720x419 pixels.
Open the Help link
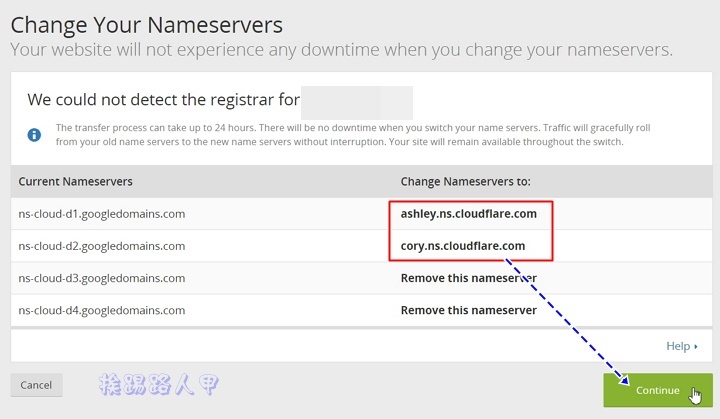[681, 346]
